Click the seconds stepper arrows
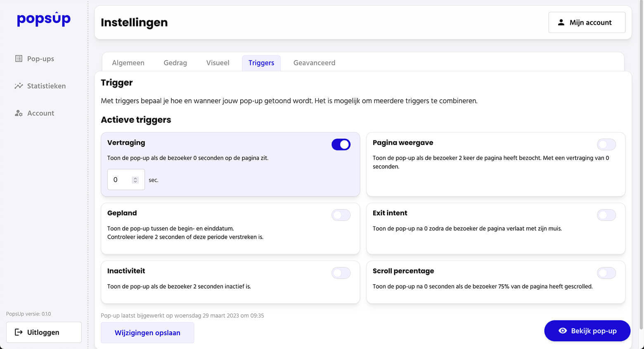Image resolution: width=644 pixels, height=349 pixels. click(135, 180)
